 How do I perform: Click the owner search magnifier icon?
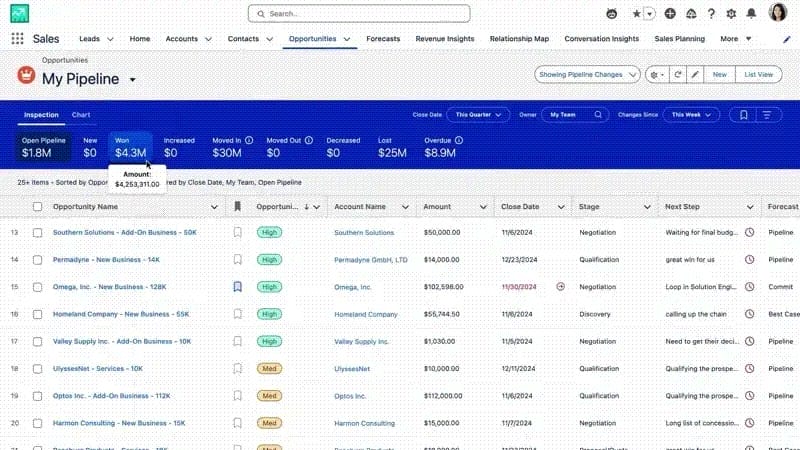598,115
